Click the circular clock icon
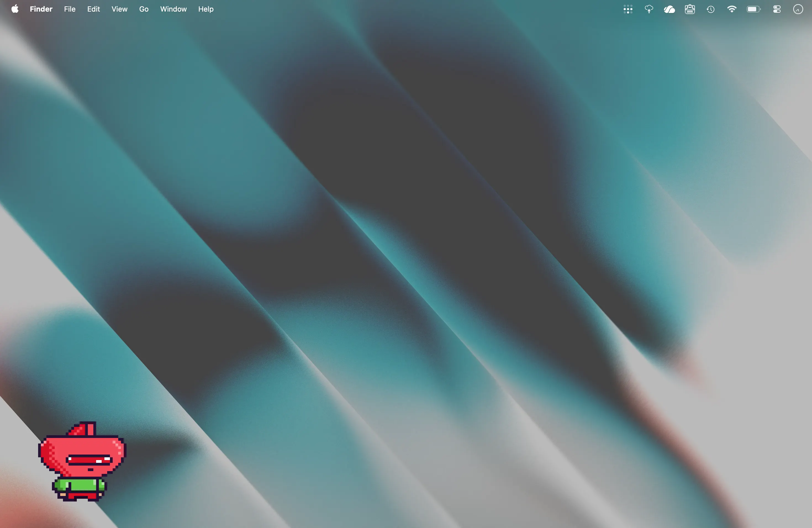Image resolution: width=812 pixels, height=528 pixels. point(798,9)
